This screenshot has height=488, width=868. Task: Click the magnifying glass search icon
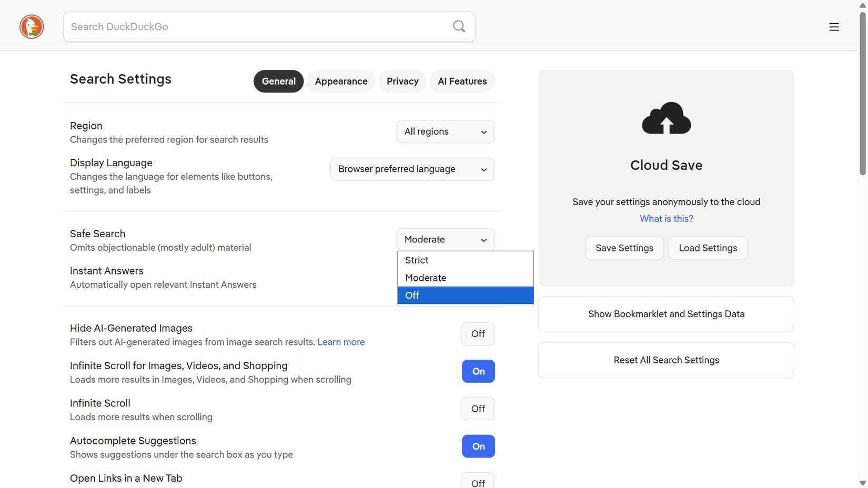pos(458,26)
